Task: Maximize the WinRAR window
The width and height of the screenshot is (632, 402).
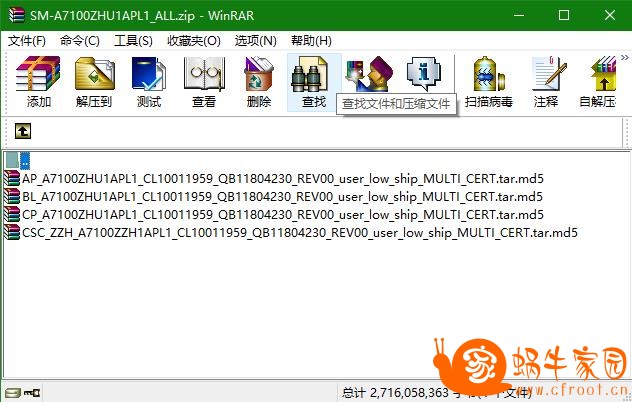Action: click(564, 15)
